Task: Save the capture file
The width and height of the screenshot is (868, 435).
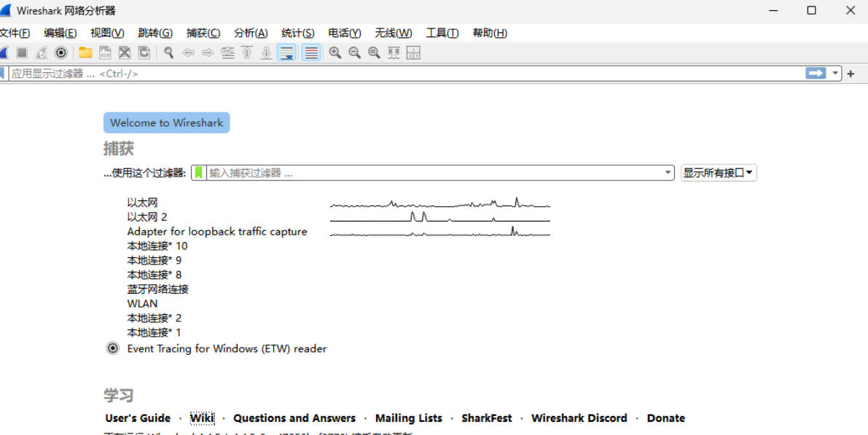Action: (x=105, y=52)
